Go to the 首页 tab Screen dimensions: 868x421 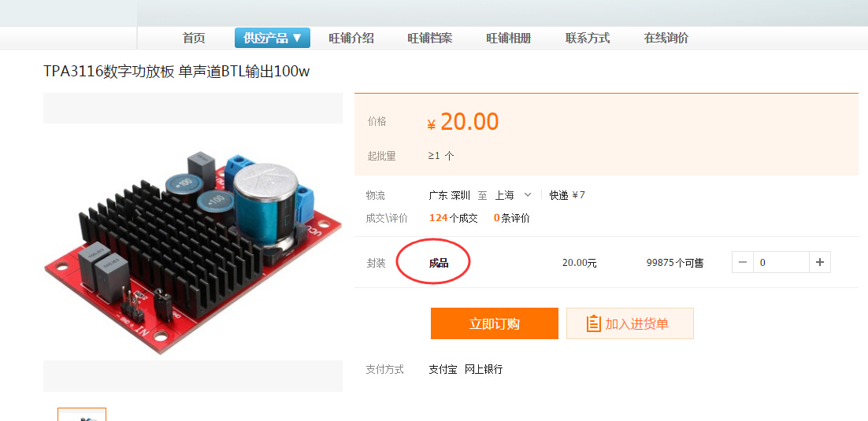(x=194, y=39)
